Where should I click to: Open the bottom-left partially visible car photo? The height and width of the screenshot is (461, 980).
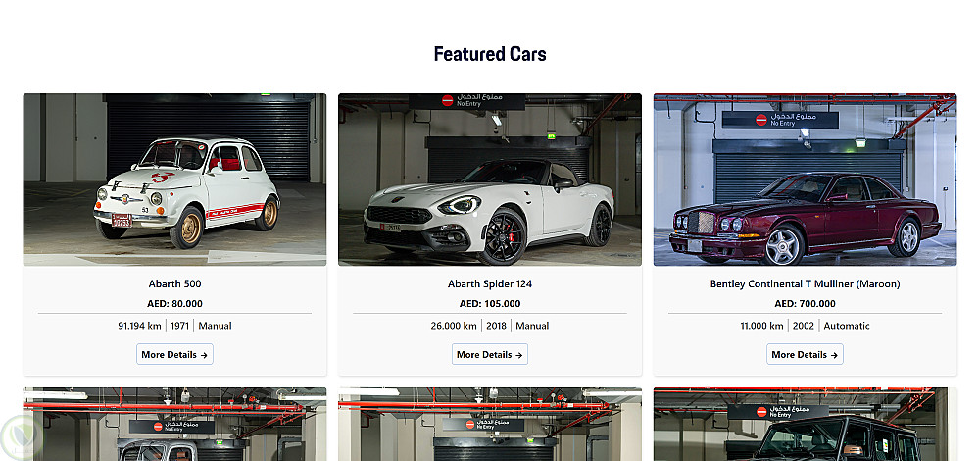coord(174,424)
